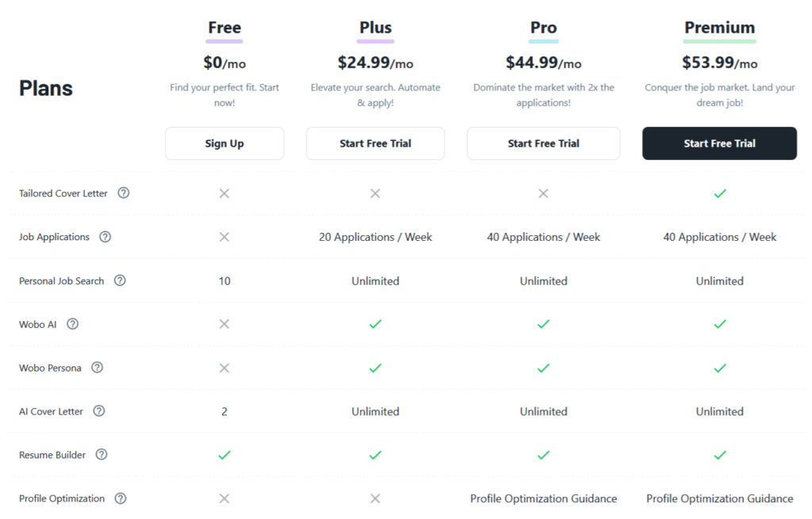Select the Free plan column header
The image size is (812, 519).
224,27
